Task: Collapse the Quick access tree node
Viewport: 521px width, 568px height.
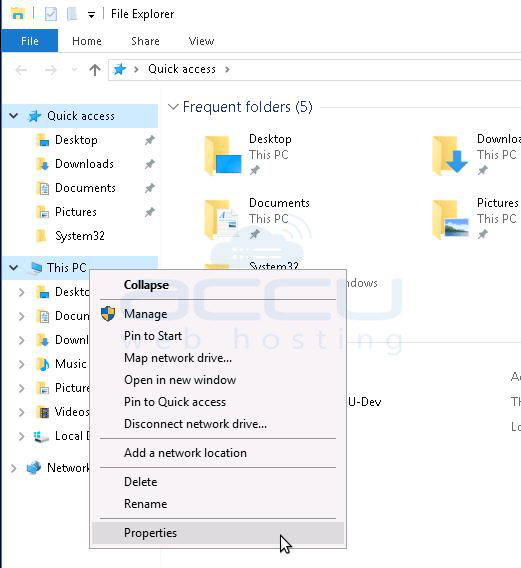Action: click(x=13, y=116)
